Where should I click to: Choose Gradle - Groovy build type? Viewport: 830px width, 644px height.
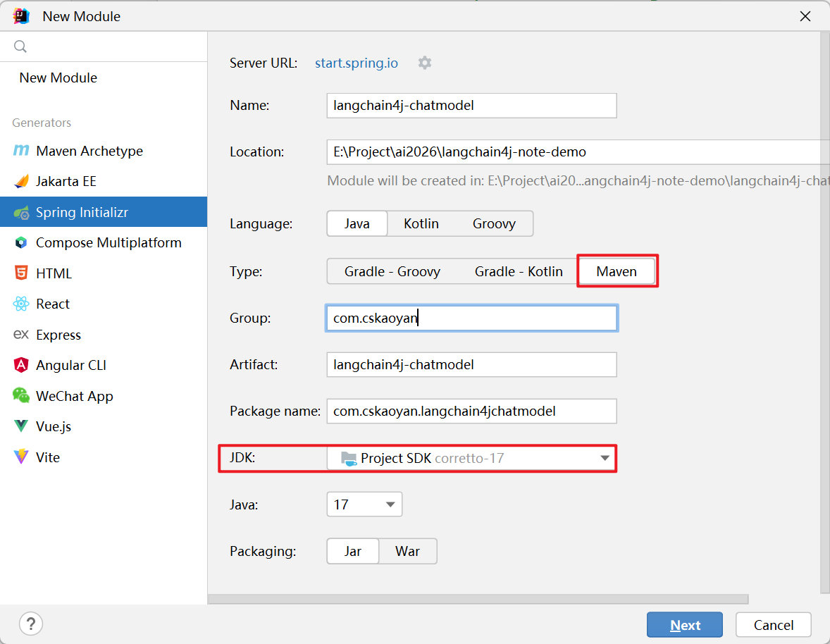(x=392, y=271)
